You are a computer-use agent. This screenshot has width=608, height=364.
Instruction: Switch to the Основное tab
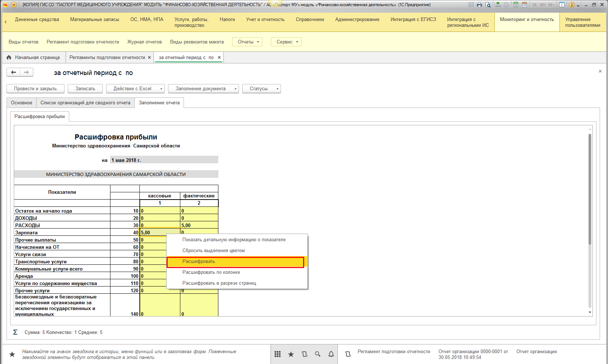(21, 103)
